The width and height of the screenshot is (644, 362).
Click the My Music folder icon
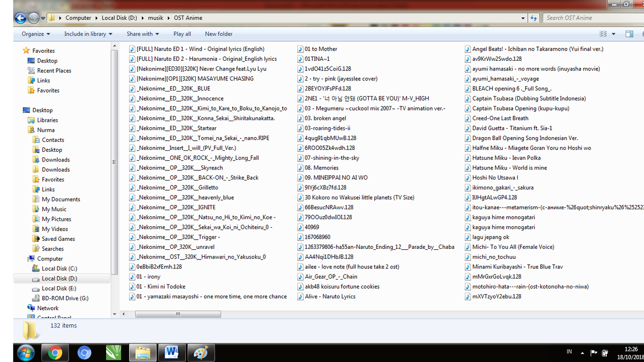36,209
